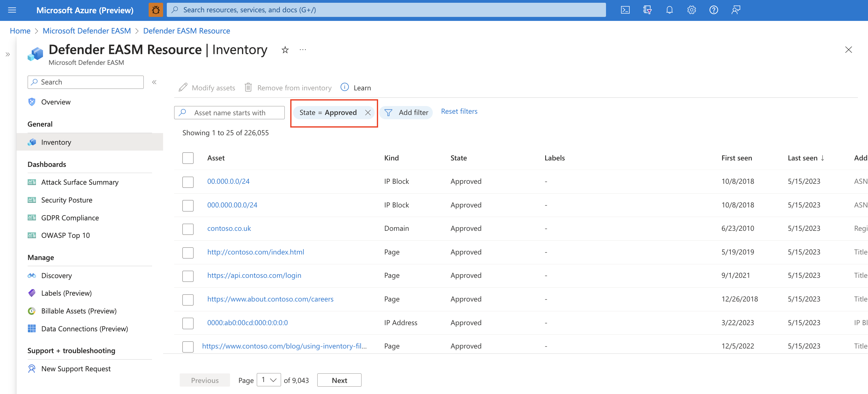Toggle the asset checkbox for http://contoso.com/index.html

[x=188, y=252]
